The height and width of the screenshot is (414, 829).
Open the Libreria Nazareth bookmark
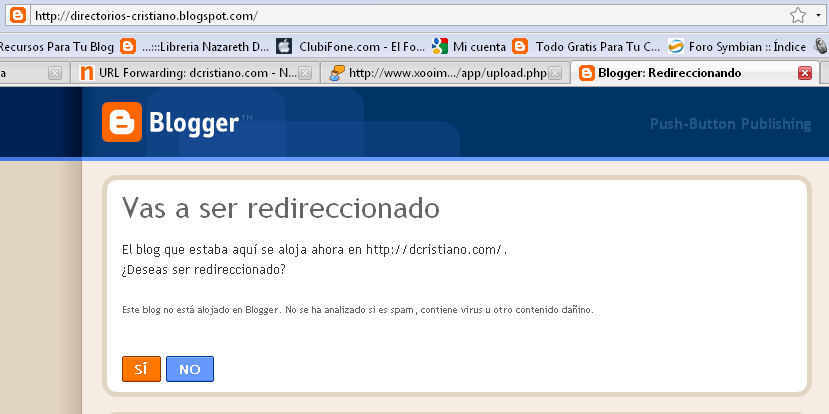pyautogui.click(x=206, y=47)
